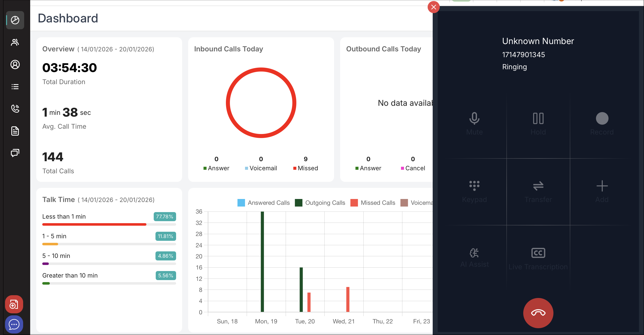Viewport: 644px width, 335px height.
Task: Open the blue support chat bubble
Action: pyautogui.click(x=14, y=324)
